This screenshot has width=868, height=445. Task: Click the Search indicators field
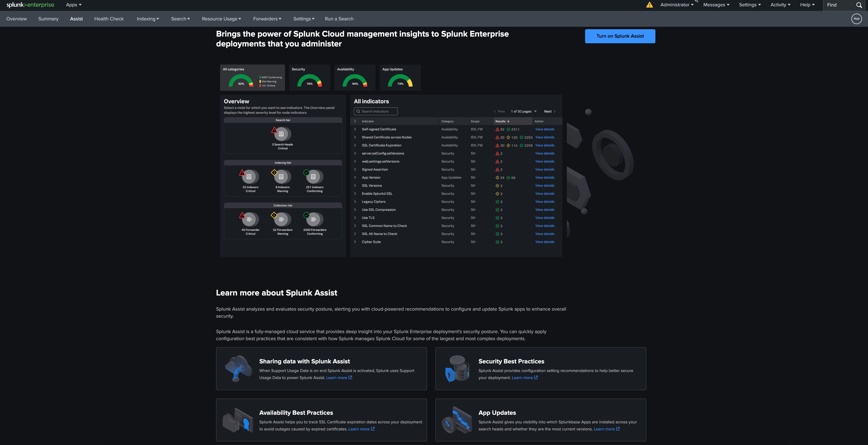coord(376,111)
